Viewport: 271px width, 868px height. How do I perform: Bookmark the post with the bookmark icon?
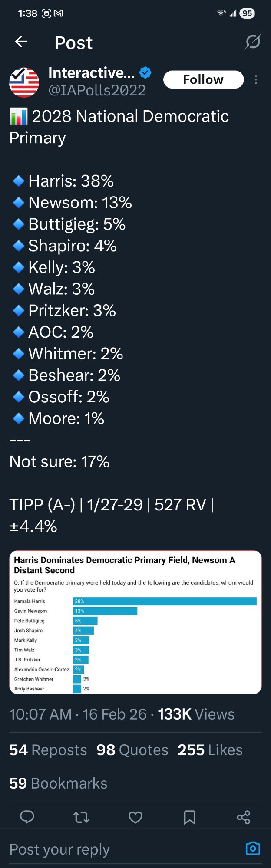(x=189, y=817)
